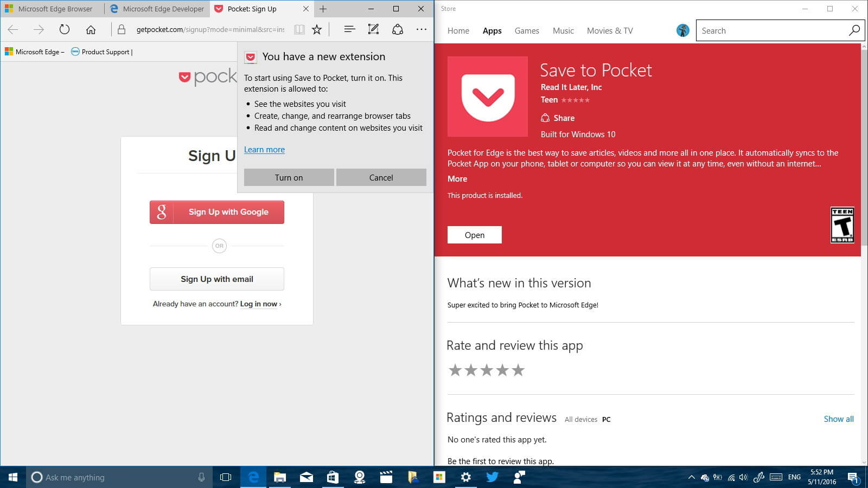Select the Games menu in Store
868x488 pixels.
click(x=527, y=31)
